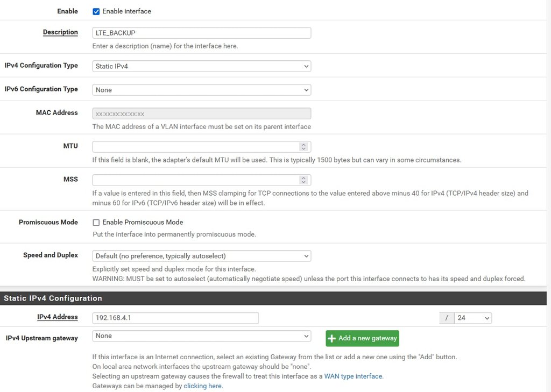The width and height of the screenshot is (551, 392).
Task: Enable Promiscuous Mode checkbox
Action: [96, 223]
